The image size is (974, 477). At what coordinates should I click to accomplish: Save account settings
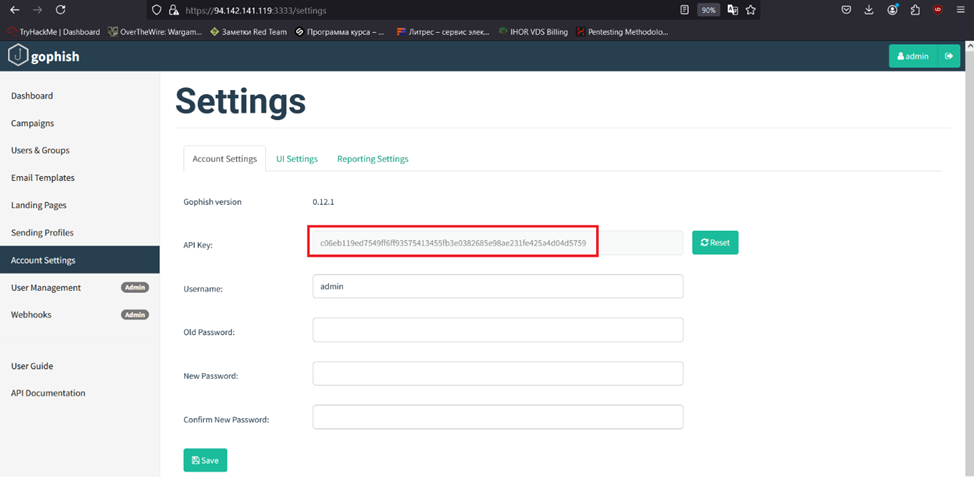click(205, 460)
